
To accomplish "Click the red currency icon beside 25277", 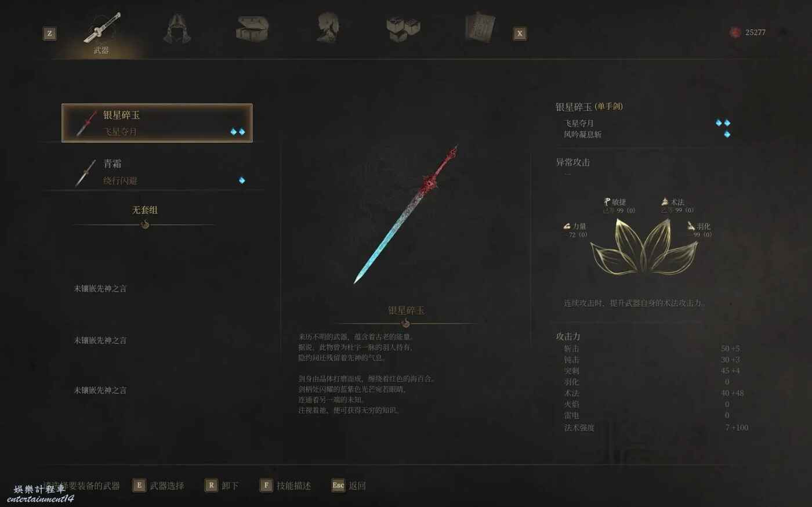I will [735, 32].
